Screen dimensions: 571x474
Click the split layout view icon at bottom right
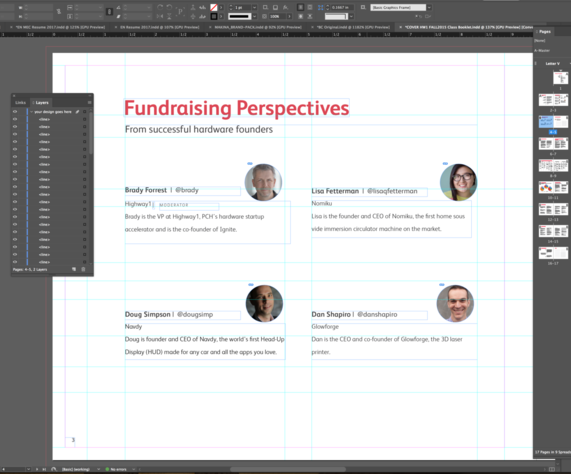pos(552,469)
